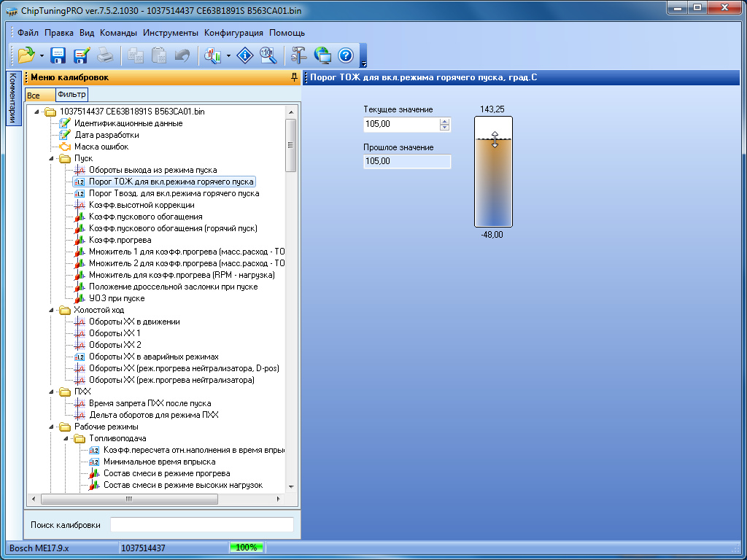Click the printer icon in toolbar
Screen dimensions: 747x560
(105, 55)
